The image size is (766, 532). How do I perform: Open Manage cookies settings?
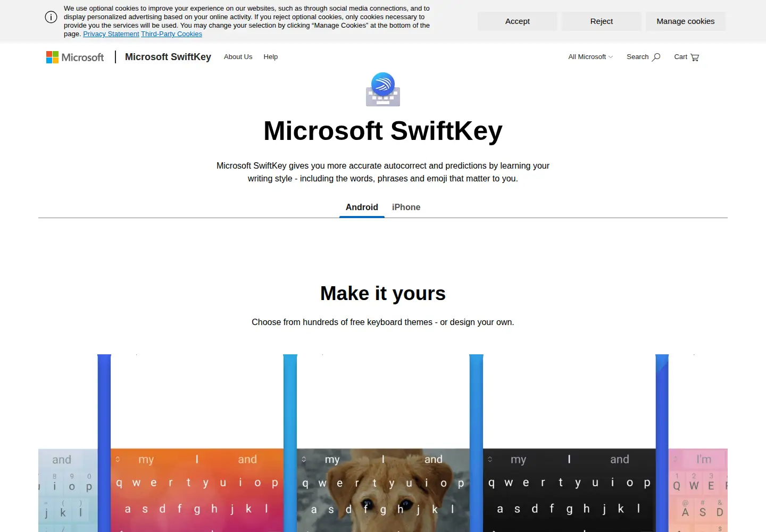click(x=686, y=21)
